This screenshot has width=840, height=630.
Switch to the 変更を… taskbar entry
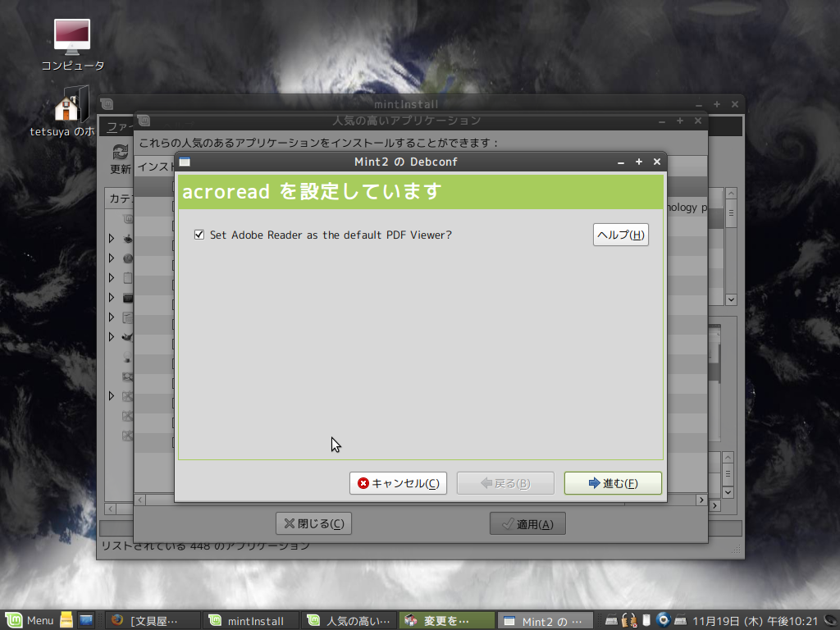[x=447, y=620]
